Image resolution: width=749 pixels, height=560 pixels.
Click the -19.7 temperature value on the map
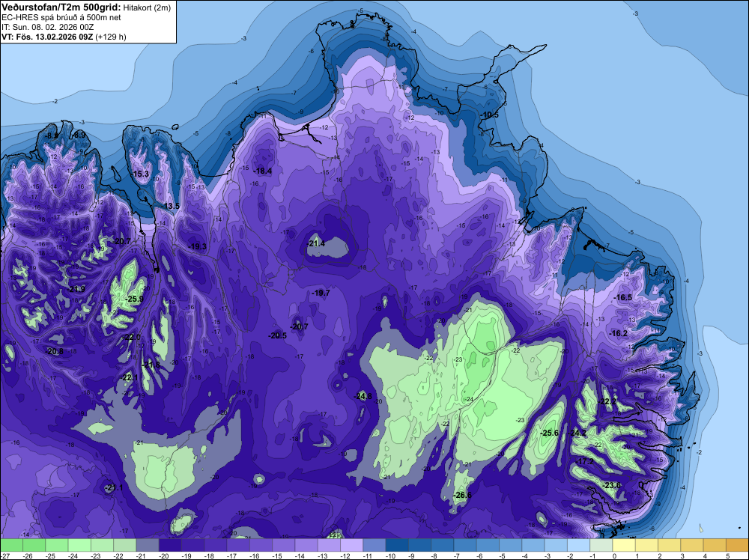click(321, 293)
